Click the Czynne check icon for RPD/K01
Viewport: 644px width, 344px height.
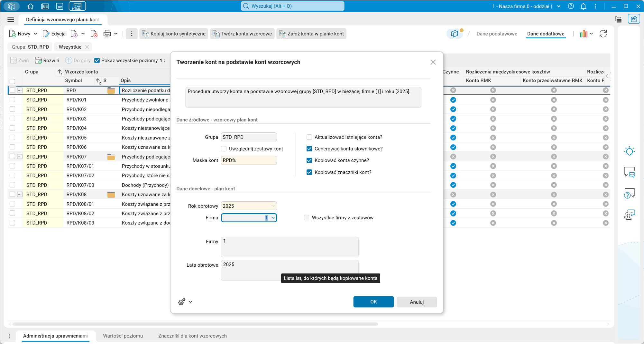click(x=453, y=100)
